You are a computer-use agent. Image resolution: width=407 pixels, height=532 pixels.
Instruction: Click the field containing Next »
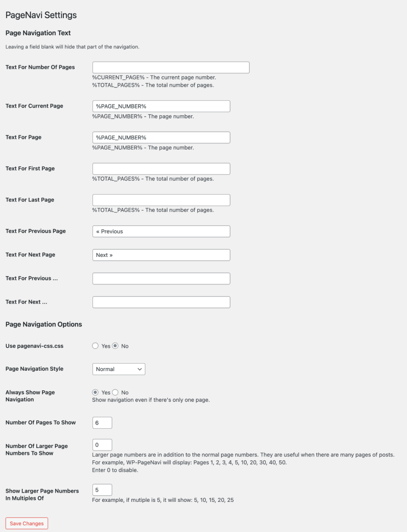[x=161, y=255]
